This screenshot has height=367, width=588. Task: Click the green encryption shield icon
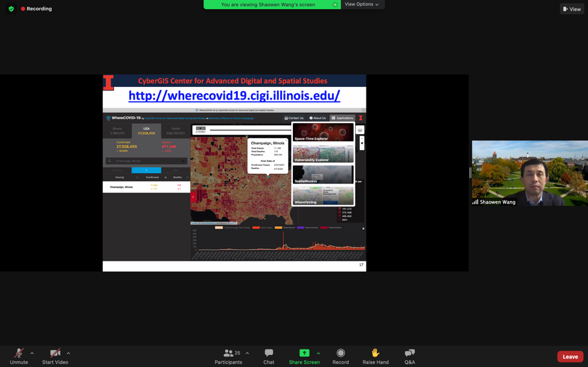point(11,8)
